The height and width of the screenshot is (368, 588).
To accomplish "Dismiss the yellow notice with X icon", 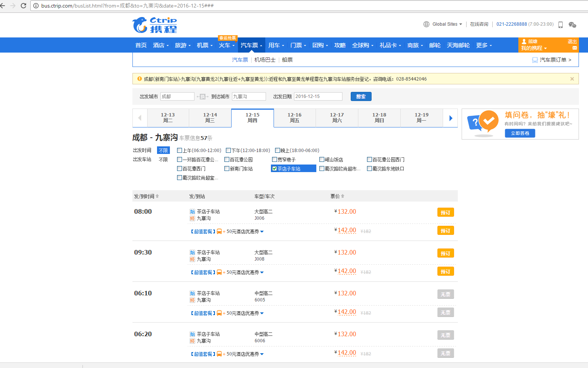I will pyautogui.click(x=572, y=79).
